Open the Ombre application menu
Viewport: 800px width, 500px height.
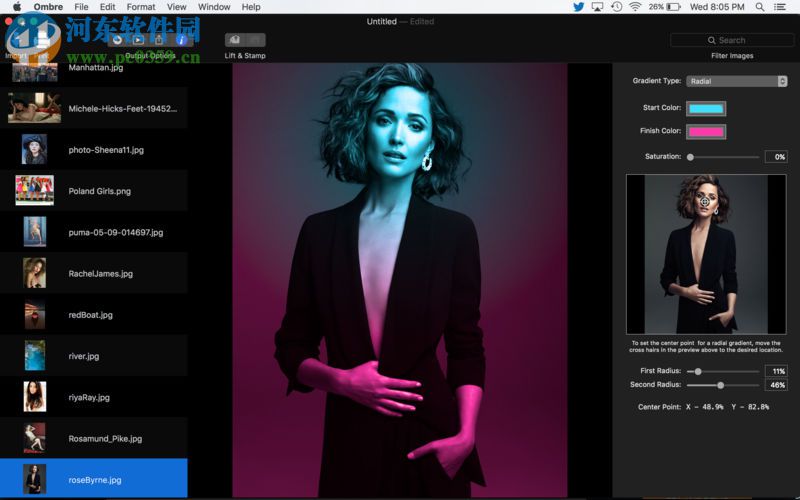48,7
